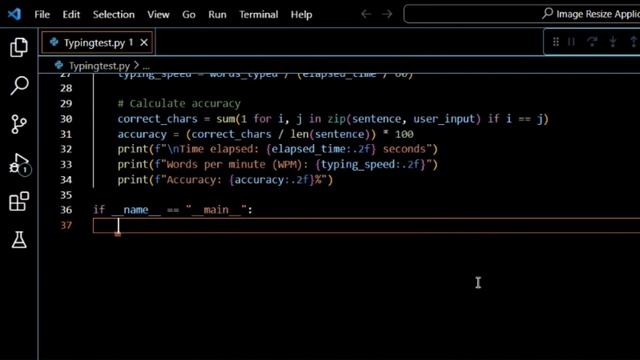Click line number 36 in gutter
This screenshot has height=360, width=640.
[66, 210]
